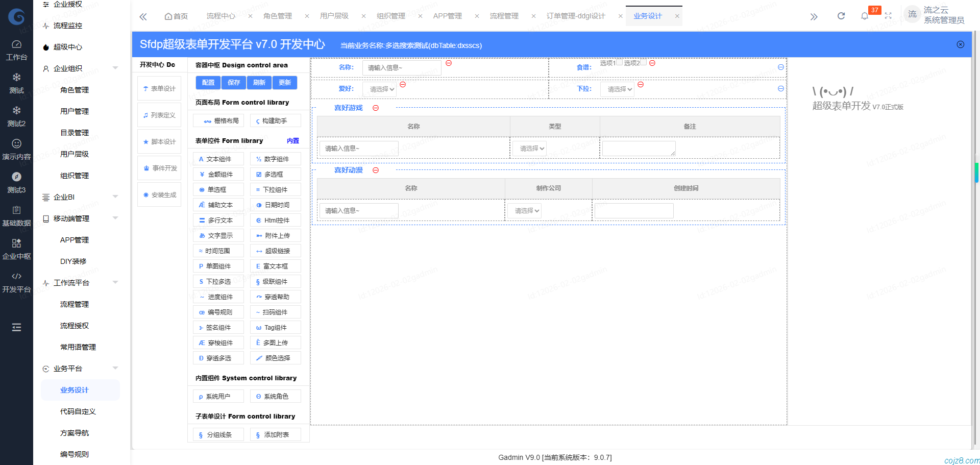Screen dimensions: 980x465
Task: Add a 多选框 component
Action: [x=275, y=174]
